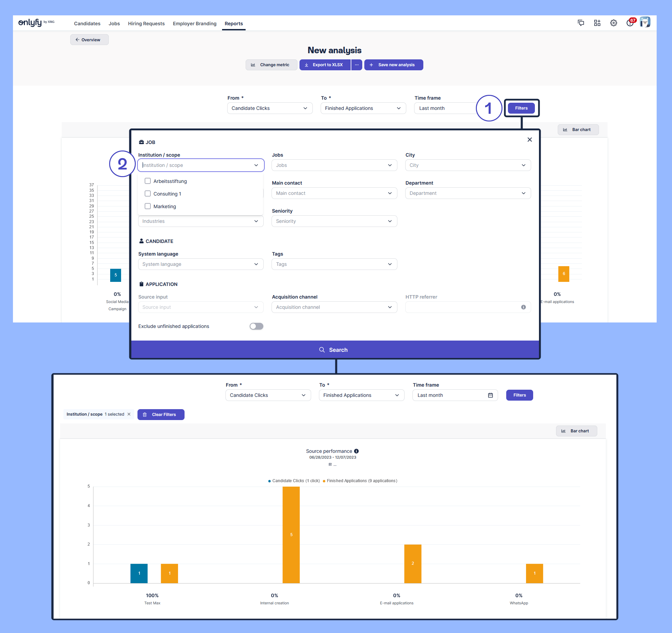Expand the Seniority dropdown
The width and height of the screenshot is (672, 633).
(x=334, y=221)
